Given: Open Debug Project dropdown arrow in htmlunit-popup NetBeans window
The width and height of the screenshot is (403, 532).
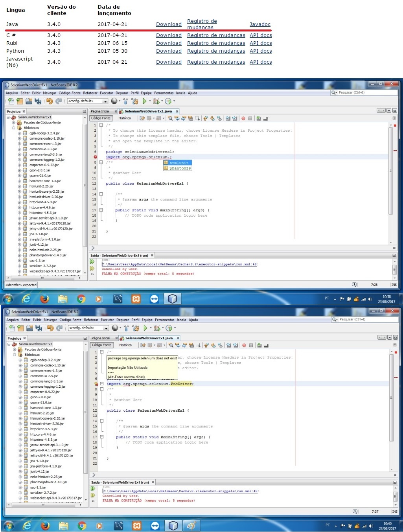Looking at the screenshot, I should coord(162,101).
